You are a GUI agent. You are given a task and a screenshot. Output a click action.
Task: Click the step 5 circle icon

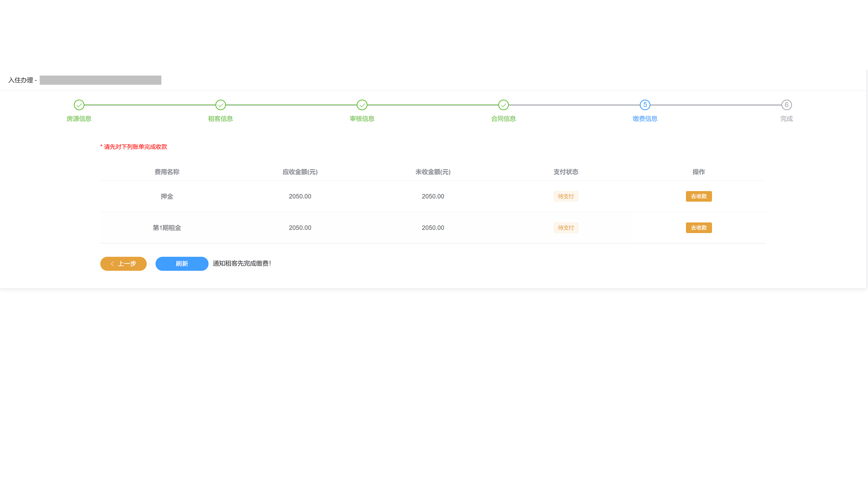pyautogui.click(x=645, y=105)
